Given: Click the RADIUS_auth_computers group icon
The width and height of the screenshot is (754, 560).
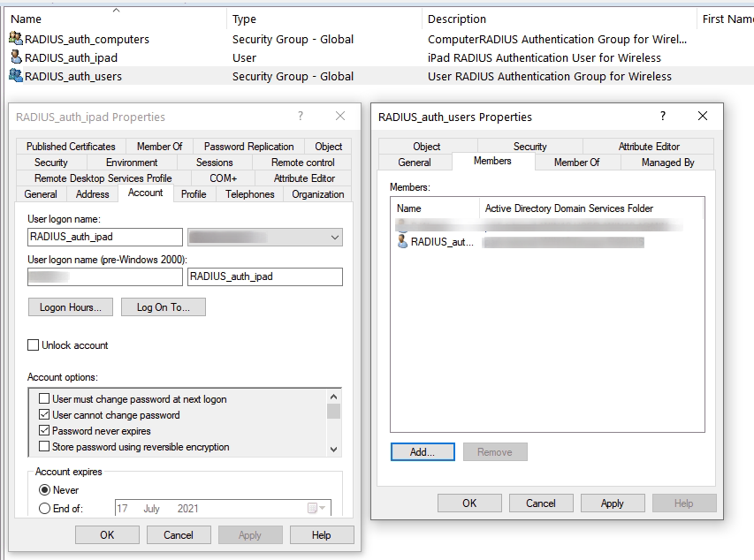Looking at the screenshot, I should tap(16, 39).
